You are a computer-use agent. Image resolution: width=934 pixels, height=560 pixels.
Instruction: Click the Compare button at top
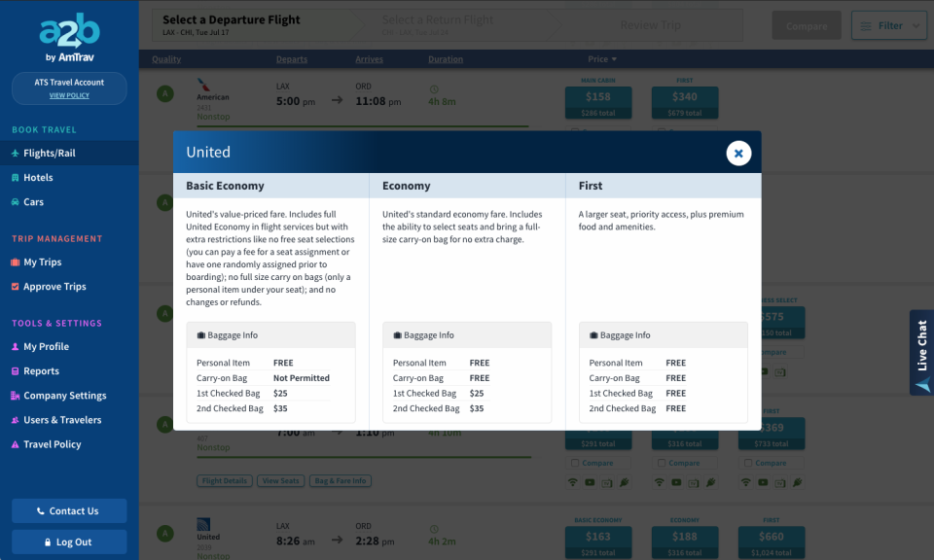[x=807, y=25]
